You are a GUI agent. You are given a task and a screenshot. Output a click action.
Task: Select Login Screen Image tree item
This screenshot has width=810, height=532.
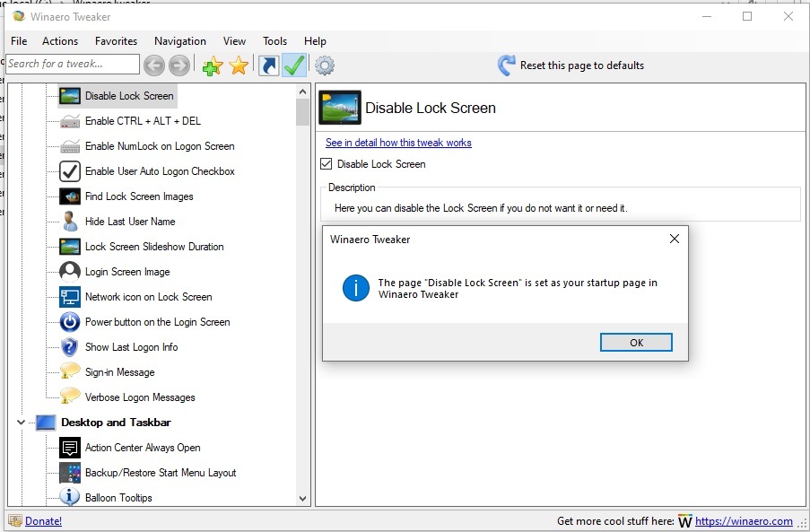[x=127, y=272]
